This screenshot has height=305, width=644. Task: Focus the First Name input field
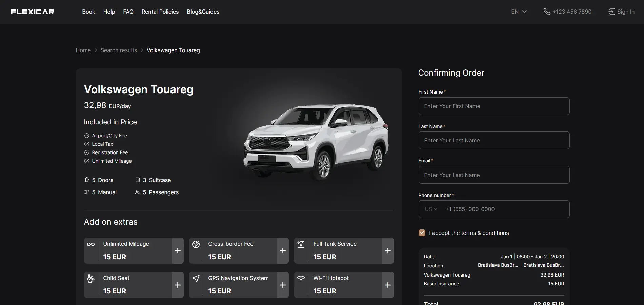[x=494, y=106]
